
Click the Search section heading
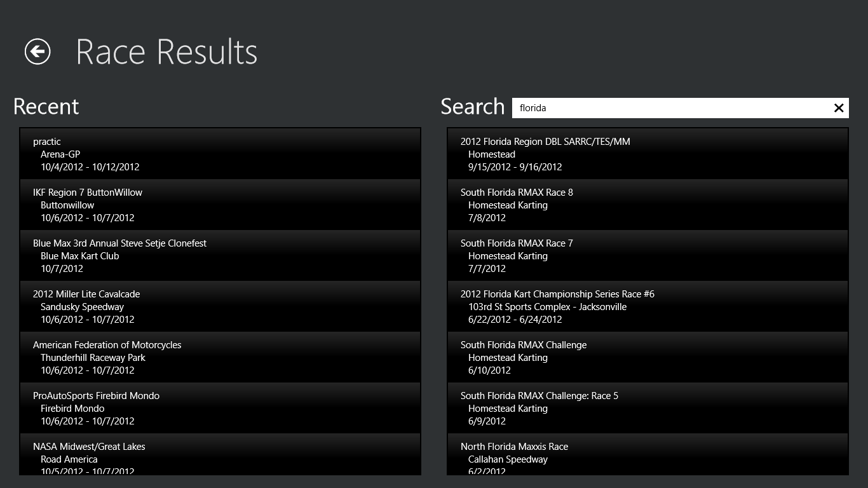tap(472, 107)
